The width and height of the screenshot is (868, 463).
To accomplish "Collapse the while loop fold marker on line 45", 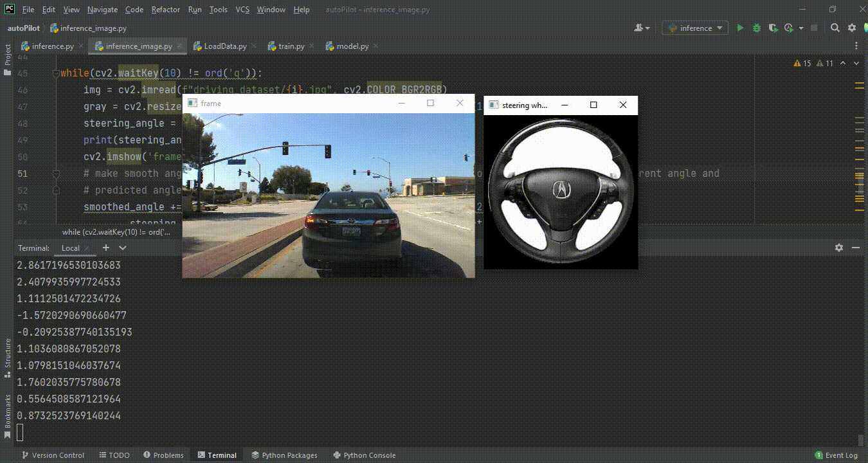I will pos(56,73).
